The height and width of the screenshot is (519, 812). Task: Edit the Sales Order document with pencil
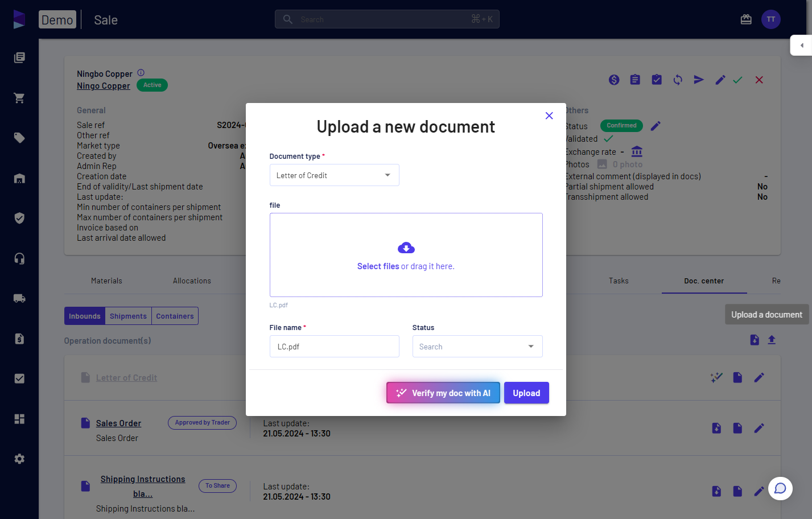[759, 428]
